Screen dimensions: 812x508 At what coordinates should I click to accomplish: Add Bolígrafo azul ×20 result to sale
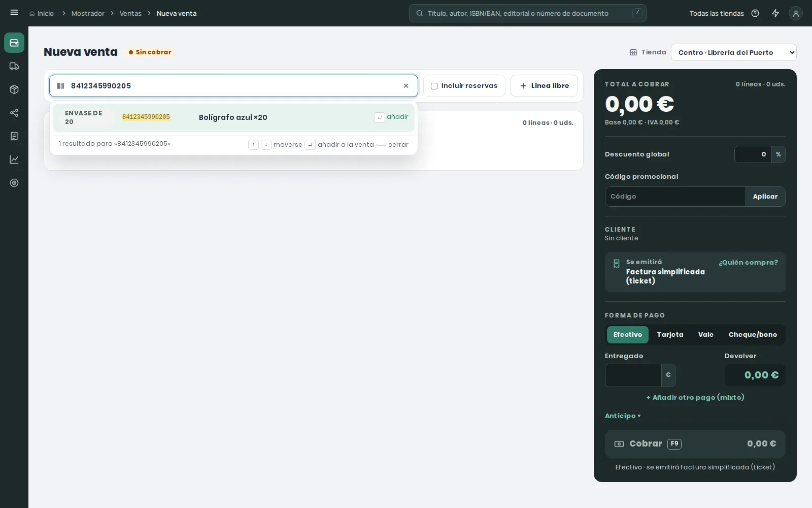[233, 117]
